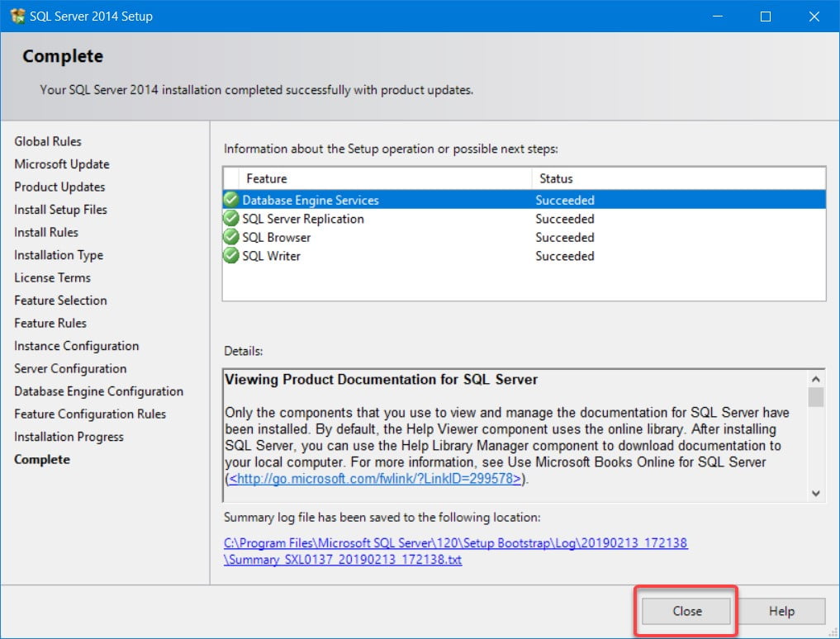Select the SQL Server Replication row
The image size is (840, 639).
coord(524,219)
